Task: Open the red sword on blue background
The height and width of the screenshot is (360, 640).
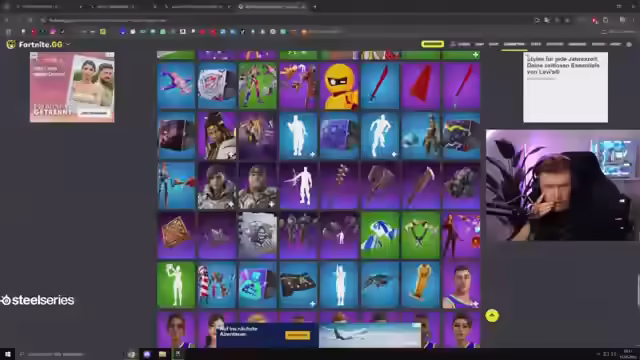Action: click(x=380, y=85)
